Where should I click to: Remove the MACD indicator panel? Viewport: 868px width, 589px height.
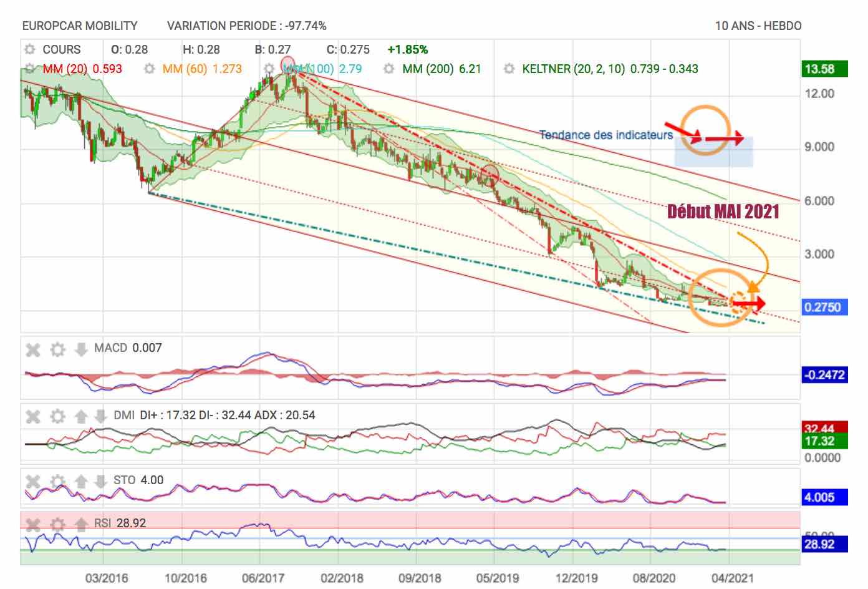point(33,349)
